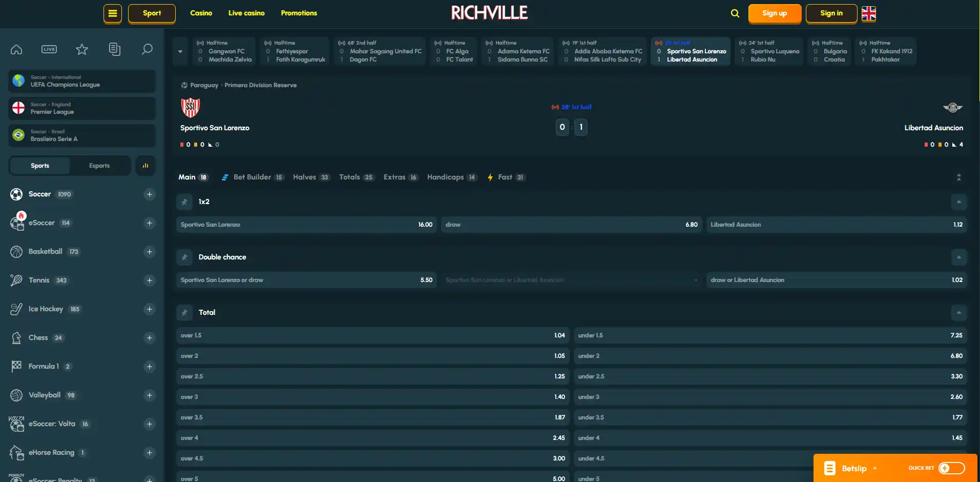Select under 3.5 at 1.77
The width and height of the screenshot is (980, 482).
click(x=770, y=417)
